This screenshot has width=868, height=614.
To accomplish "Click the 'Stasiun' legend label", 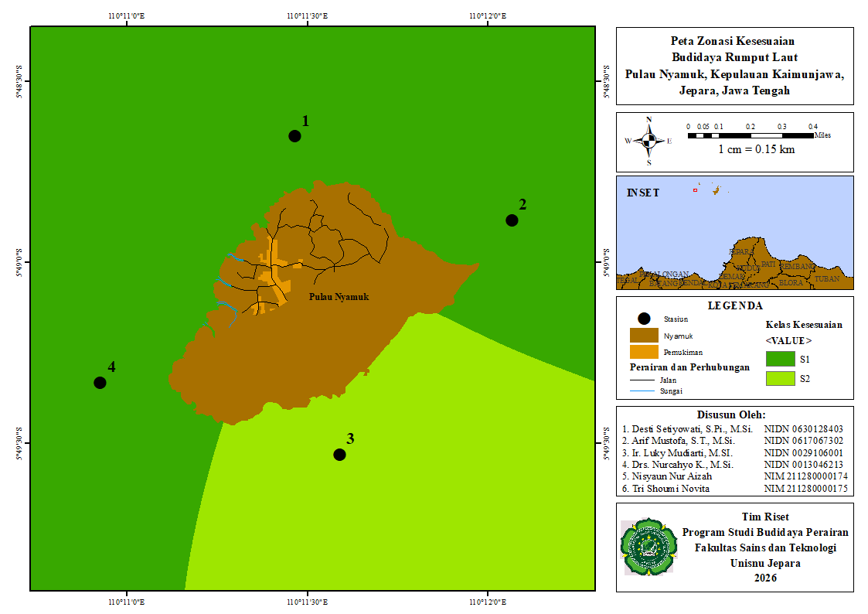I will (x=676, y=319).
